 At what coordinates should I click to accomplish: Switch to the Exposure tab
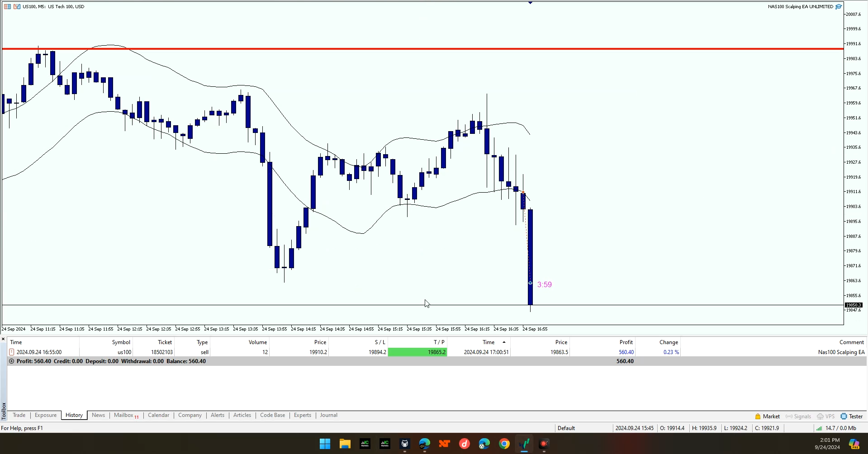[x=46, y=415]
